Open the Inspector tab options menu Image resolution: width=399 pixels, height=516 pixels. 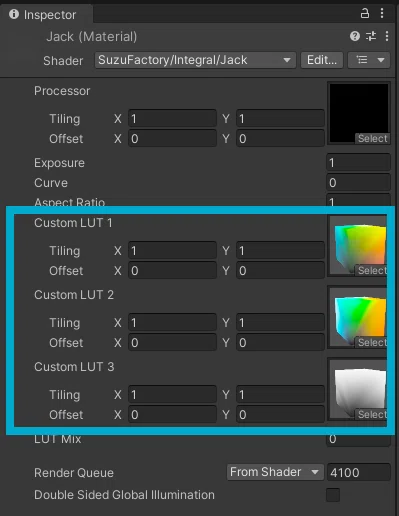[x=382, y=13]
